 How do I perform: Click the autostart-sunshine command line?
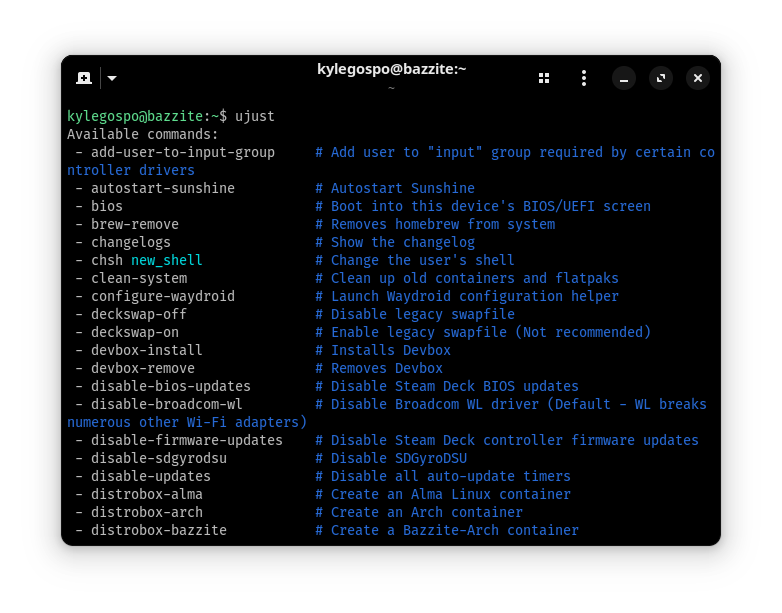[162, 188]
